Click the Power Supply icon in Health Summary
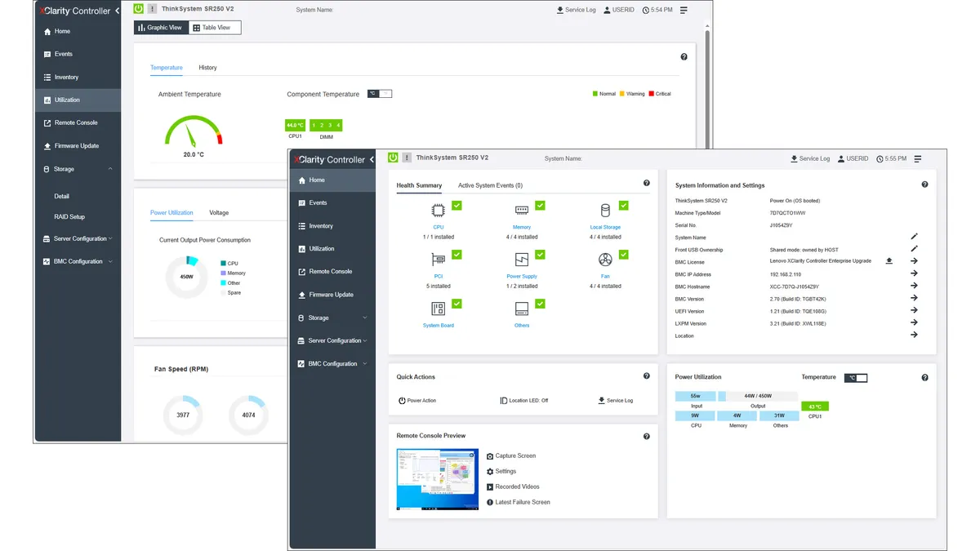 point(522,260)
